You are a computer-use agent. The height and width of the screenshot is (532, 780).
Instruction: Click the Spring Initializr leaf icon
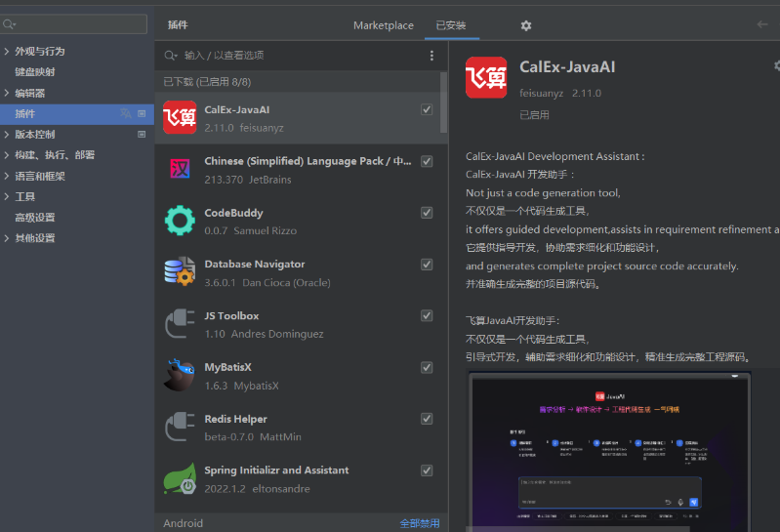pyautogui.click(x=180, y=478)
